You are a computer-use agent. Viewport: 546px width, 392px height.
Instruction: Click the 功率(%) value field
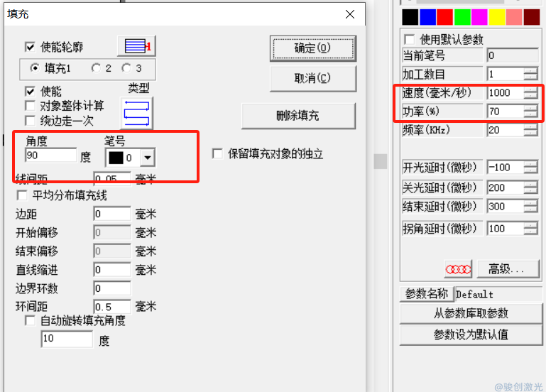click(x=506, y=111)
